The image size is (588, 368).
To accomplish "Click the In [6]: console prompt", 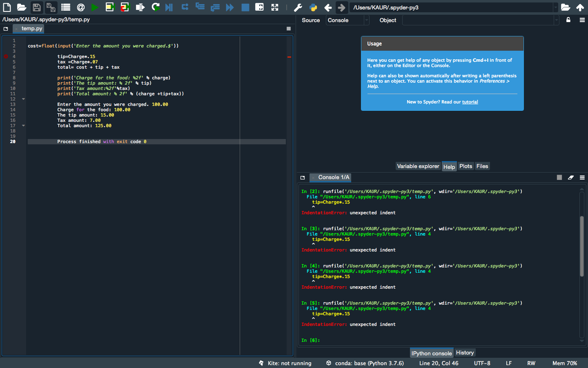I will (x=310, y=340).
